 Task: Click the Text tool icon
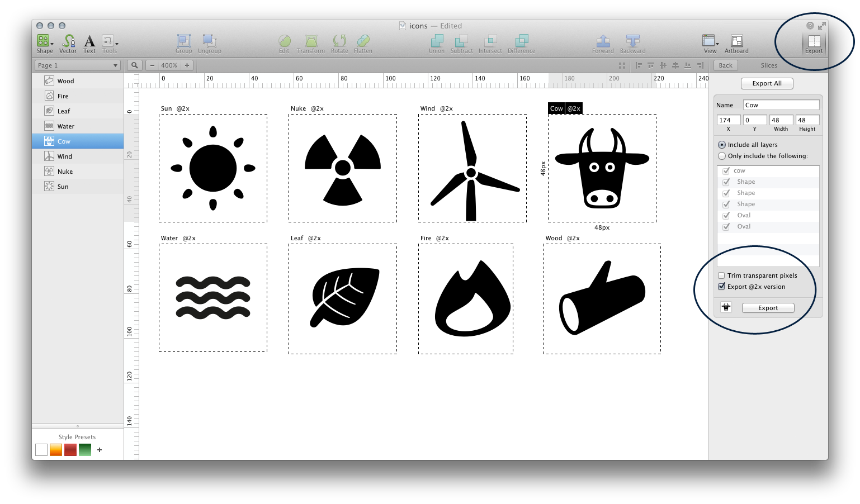(x=89, y=41)
